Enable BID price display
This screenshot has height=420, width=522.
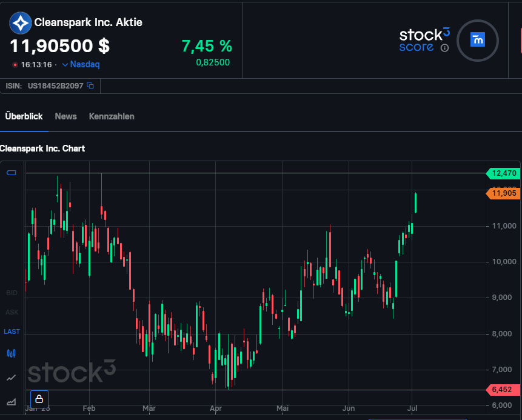12,293
